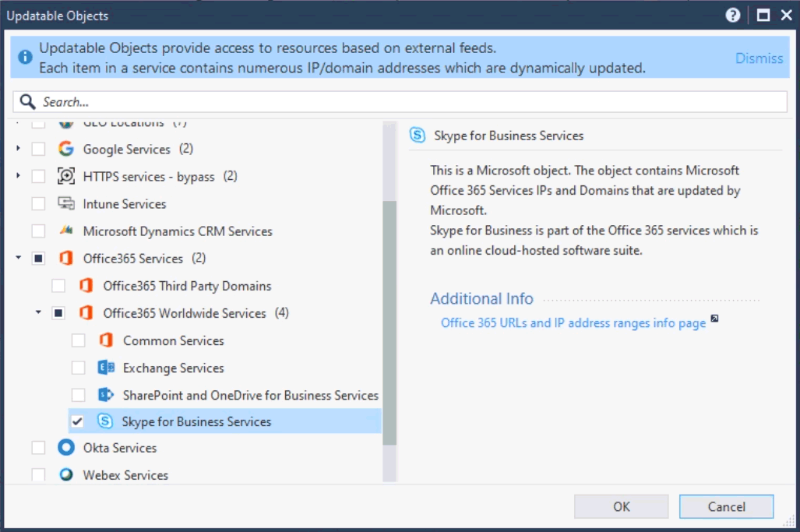Check the Webex Services checkbox
Screen dimensions: 800x532
click(38, 475)
